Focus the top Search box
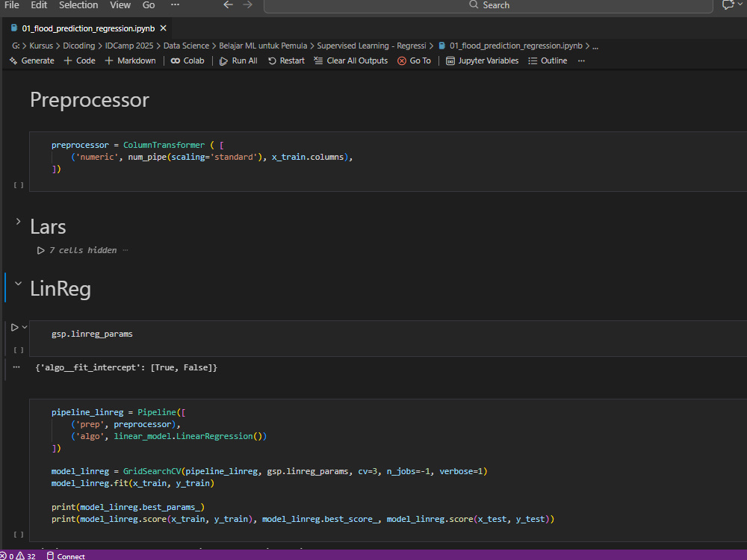Viewport: 747px width, 560px height. pyautogui.click(x=489, y=5)
